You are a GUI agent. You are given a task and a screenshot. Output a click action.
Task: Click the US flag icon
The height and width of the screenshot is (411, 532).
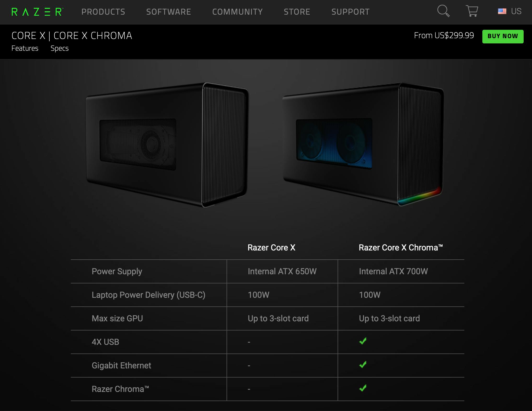pyautogui.click(x=502, y=11)
